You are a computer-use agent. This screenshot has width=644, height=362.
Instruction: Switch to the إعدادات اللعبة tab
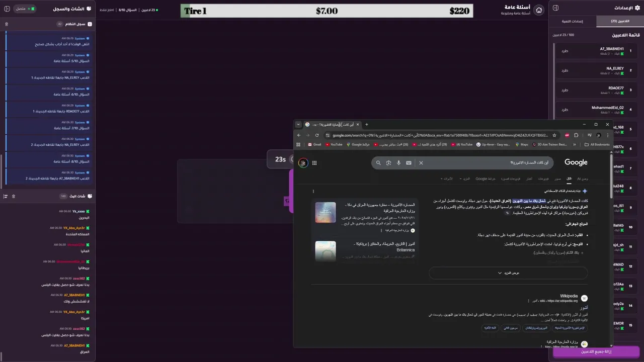(573, 21)
